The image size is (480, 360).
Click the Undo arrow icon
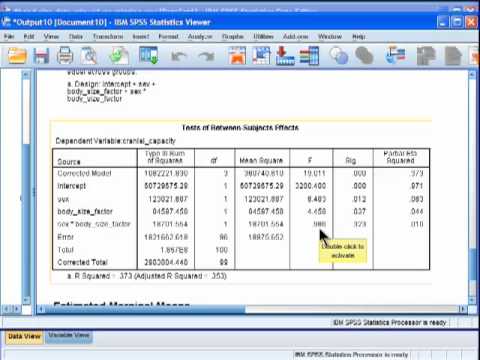pos(179,56)
